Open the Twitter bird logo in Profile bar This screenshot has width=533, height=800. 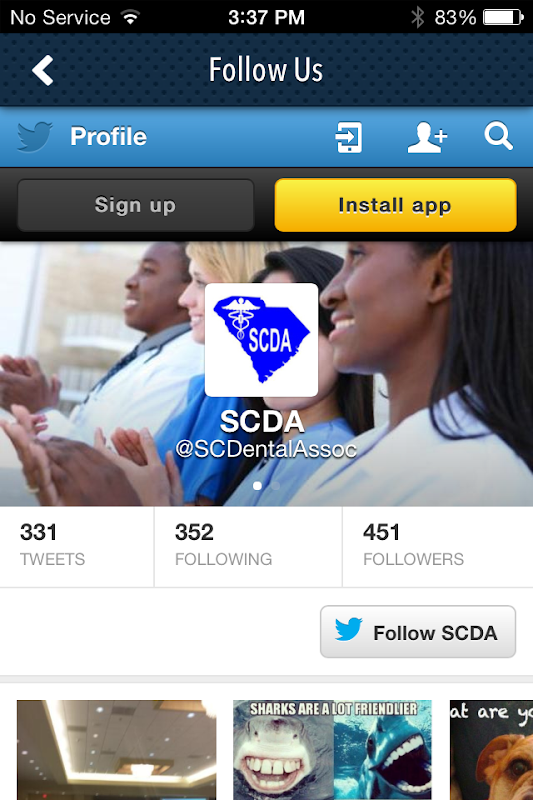[34, 137]
